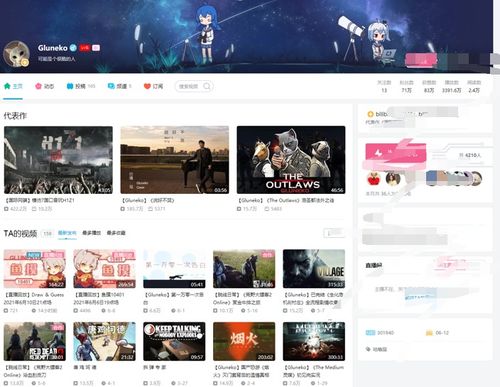
Task: Click the magnifier icon in video search
Action: click(x=207, y=86)
